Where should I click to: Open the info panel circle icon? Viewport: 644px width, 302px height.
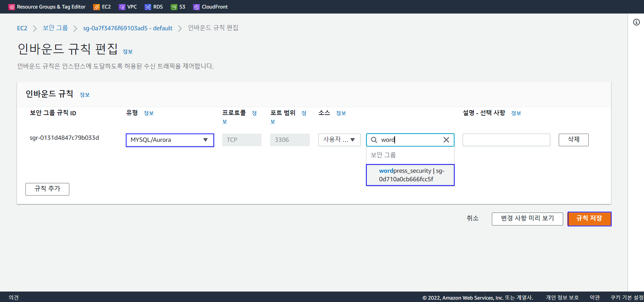coord(637,22)
